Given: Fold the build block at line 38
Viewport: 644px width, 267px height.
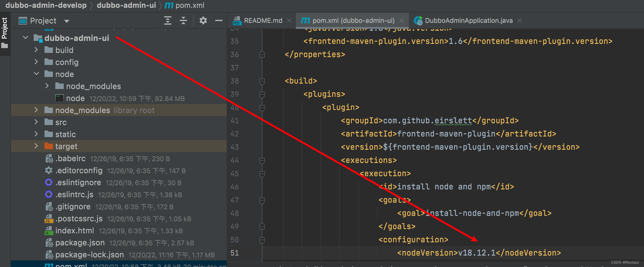Looking at the screenshot, I should point(262,81).
